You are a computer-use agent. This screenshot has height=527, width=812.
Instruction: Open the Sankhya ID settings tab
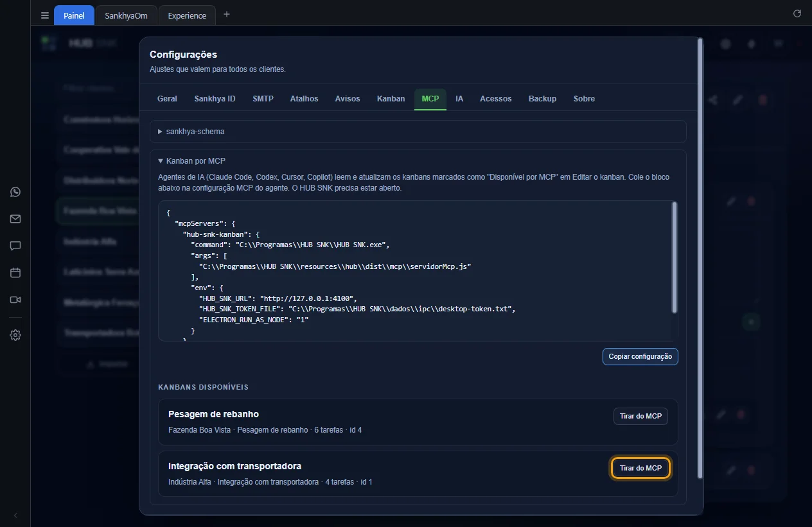(215, 99)
